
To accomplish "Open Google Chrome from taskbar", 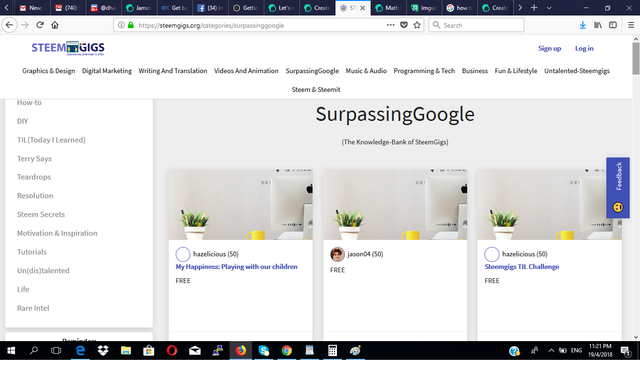I will click(287, 350).
